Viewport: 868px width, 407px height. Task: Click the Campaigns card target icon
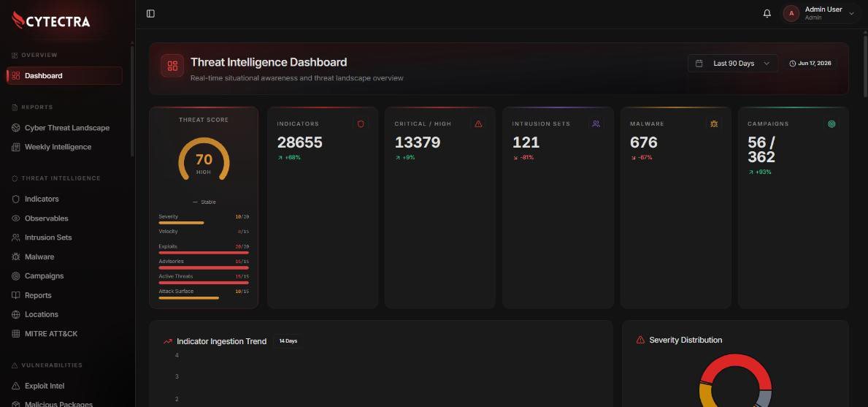pyautogui.click(x=831, y=124)
